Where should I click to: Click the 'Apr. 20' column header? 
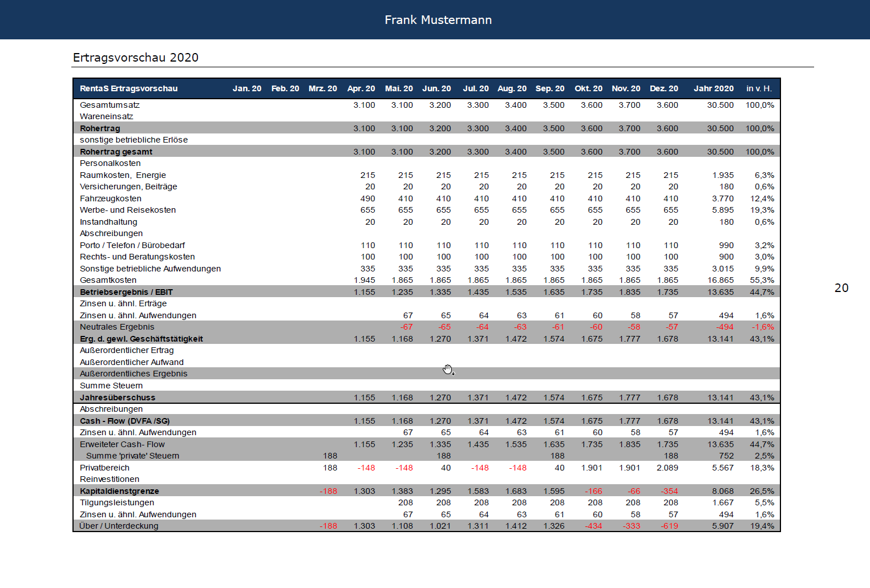pyautogui.click(x=361, y=88)
